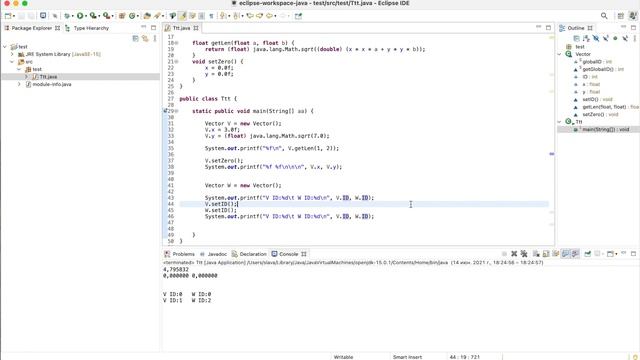This screenshot has height=360, width=640.
Task: Open dropdown arrow next to Run button
Action: pyautogui.click(x=86, y=16)
